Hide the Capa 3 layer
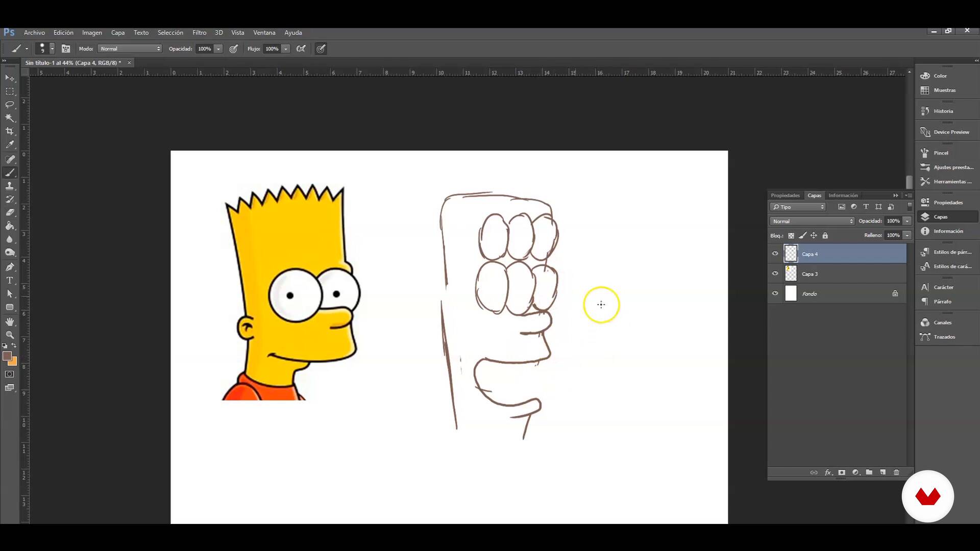This screenshot has height=551, width=980. pos(775,273)
